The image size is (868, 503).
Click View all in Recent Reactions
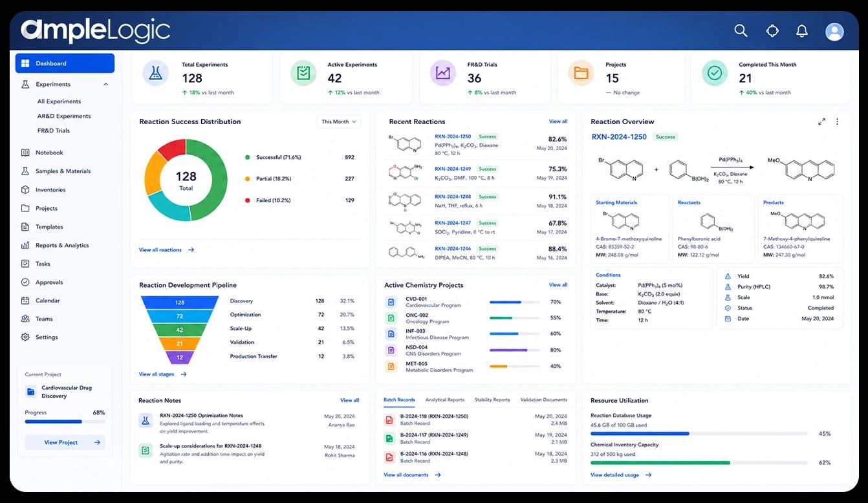tap(558, 122)
